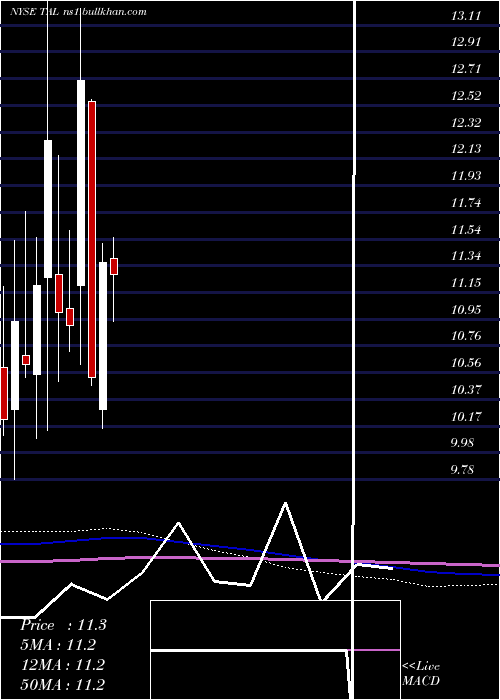Click the 10.17 price axis label

(466, 417)
